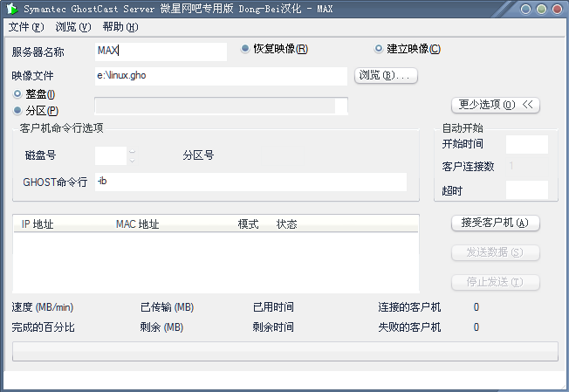Click the 连接的客户机 label
This screenshot has height=392, width=569.
tap(409, 307)
